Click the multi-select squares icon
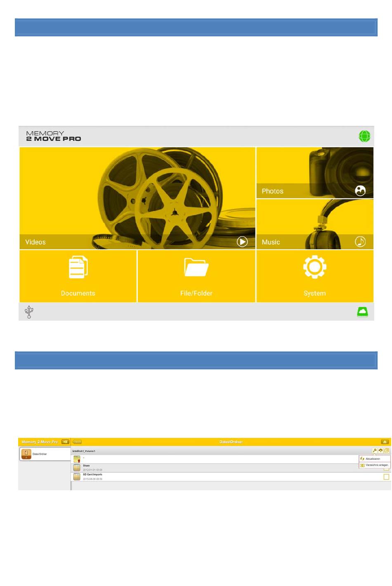The height and width of the screenshot is (586, 392). pos(387,451)
